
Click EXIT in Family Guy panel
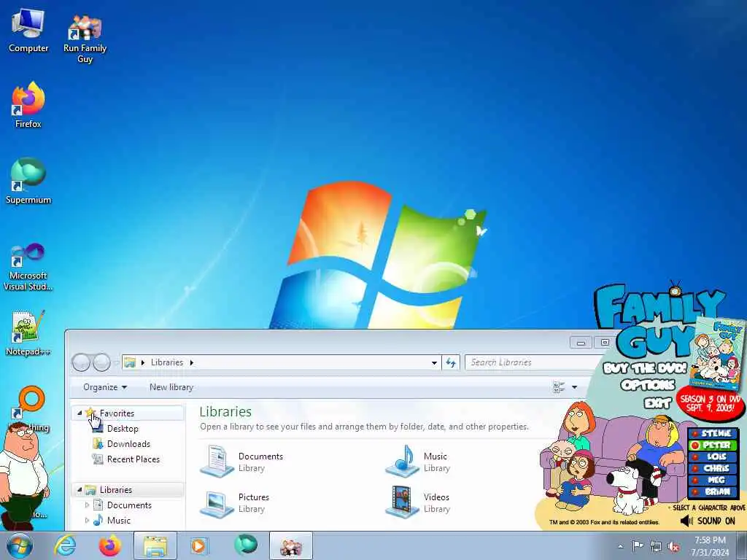coord(657,402)
